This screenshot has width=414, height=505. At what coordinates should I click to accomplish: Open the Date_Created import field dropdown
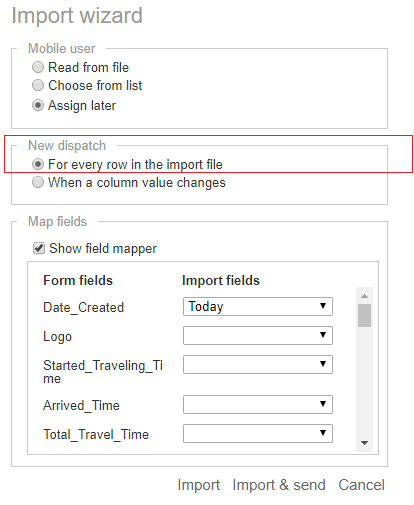click(x=258, y=306)
